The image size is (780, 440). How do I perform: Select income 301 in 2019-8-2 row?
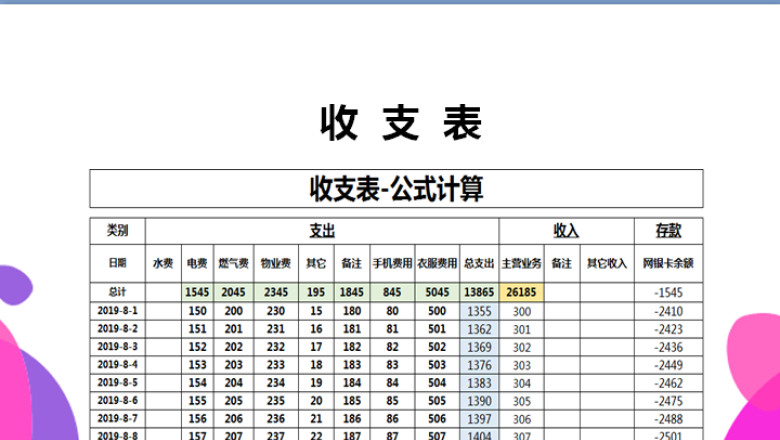[x=521, y=329]
